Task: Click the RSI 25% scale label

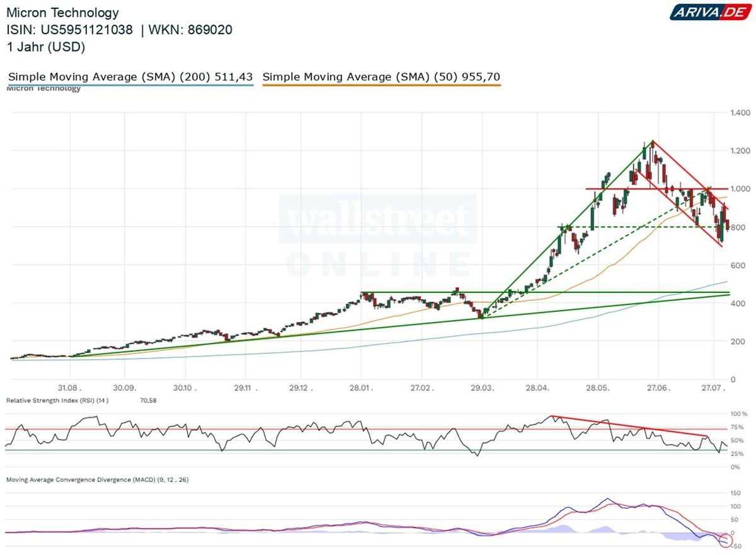Action: pyautogui.click(x=738, y=454)
